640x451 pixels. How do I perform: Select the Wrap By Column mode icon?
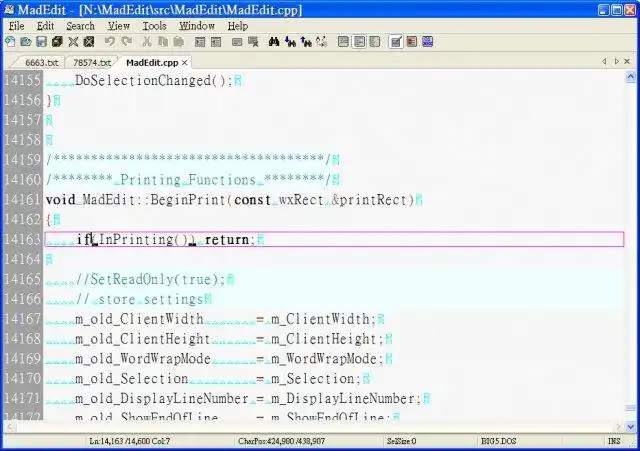pyautogui.click(x=375, y=42)
